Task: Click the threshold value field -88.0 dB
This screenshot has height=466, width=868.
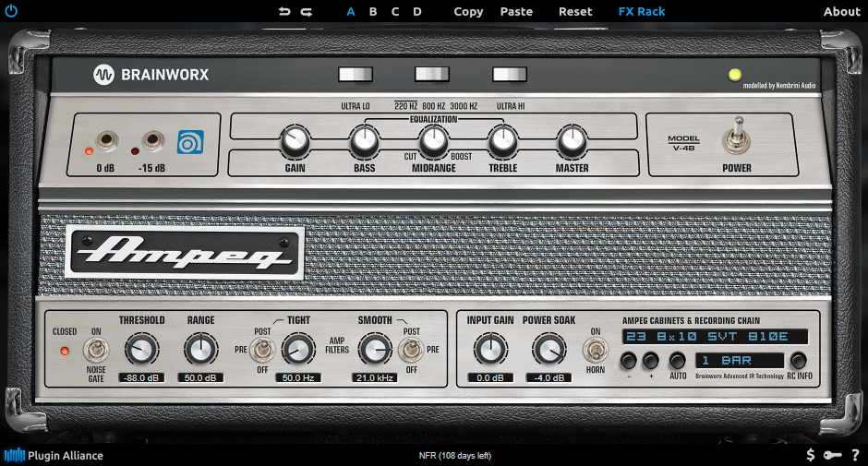Action: [141, 377]
